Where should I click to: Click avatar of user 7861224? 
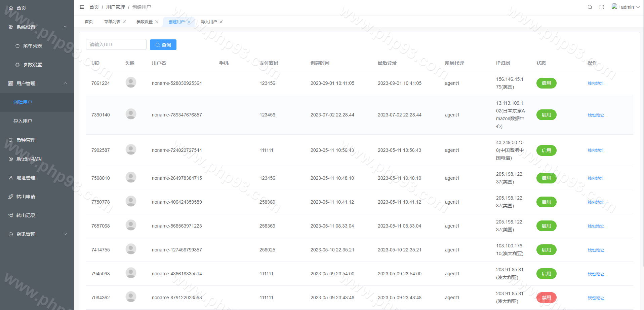(131, 82)
